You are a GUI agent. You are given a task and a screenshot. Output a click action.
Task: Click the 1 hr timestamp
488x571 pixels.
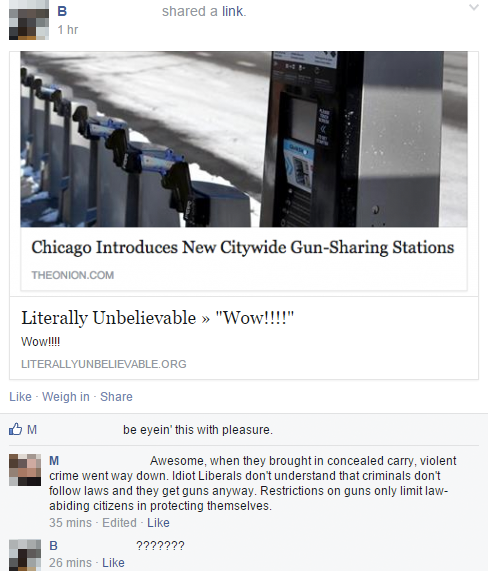[68, 29]
